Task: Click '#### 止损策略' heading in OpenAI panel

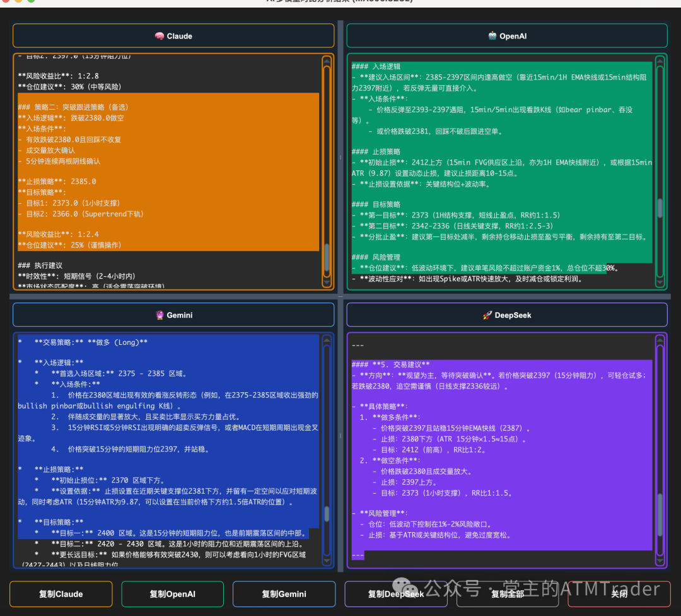Action: [376, 151]
